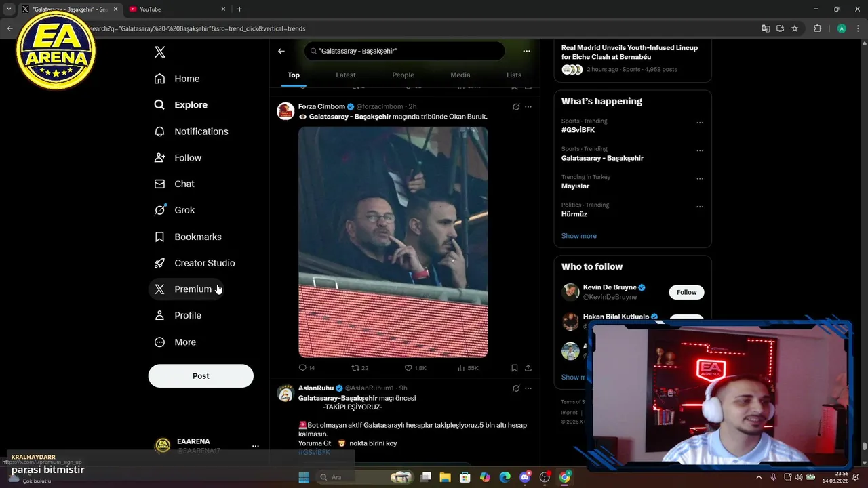Open the Follow section in the sidebar
The image size is (868, 488).
click(178, 158)
